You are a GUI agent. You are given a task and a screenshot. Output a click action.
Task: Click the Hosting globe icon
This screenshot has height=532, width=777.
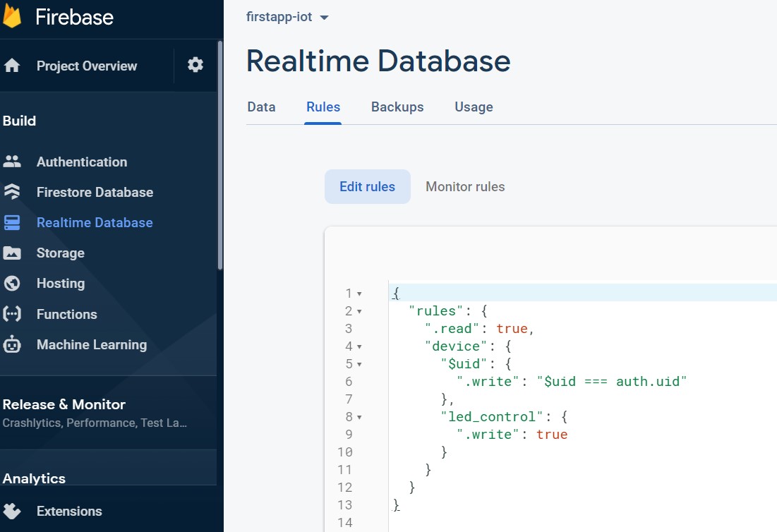coord(12,284)
